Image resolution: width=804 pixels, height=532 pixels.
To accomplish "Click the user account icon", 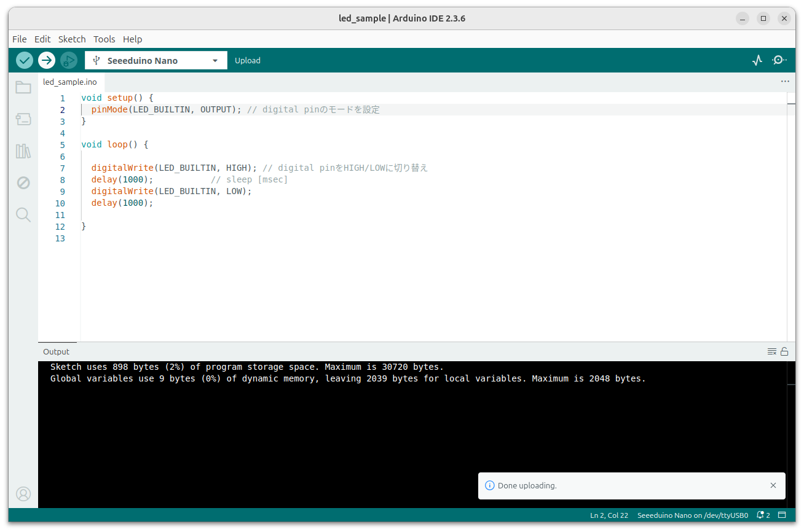I will [23, 494].
